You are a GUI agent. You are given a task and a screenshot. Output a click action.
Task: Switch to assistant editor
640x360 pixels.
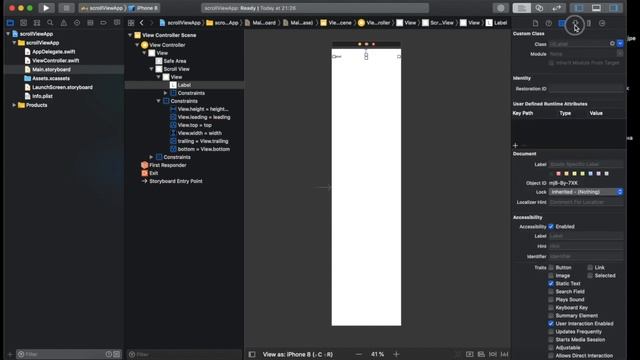(x=539, y=8)
